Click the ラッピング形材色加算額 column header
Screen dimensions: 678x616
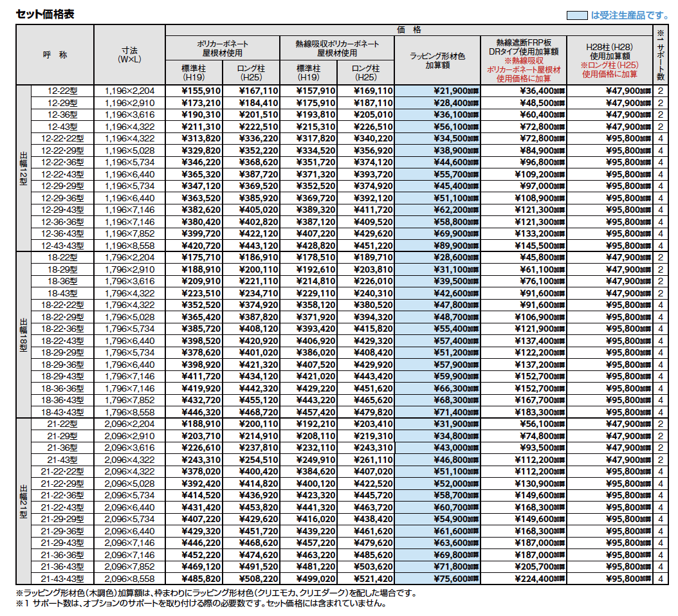[x=437, y=60]
